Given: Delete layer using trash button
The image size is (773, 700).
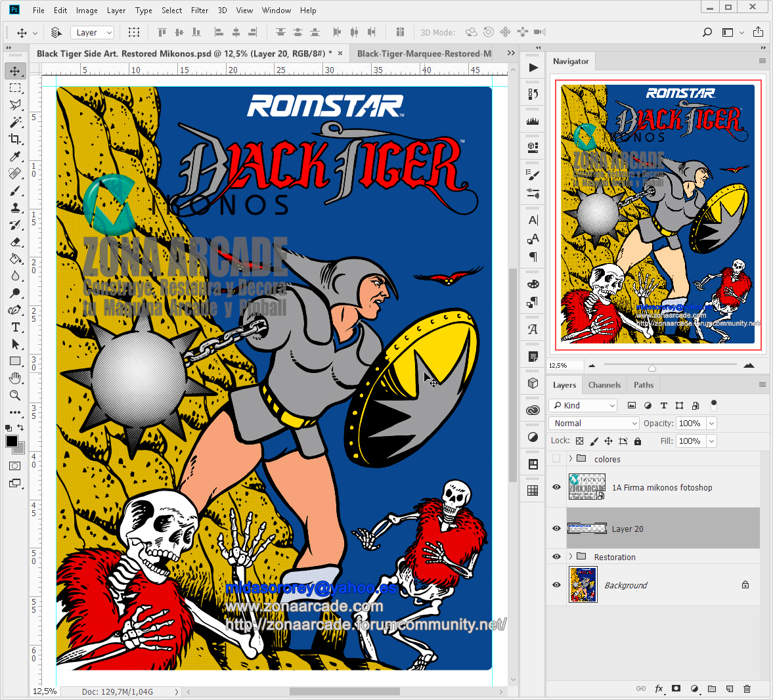Looking at the screenshot, I should click(x=747, y=688).
